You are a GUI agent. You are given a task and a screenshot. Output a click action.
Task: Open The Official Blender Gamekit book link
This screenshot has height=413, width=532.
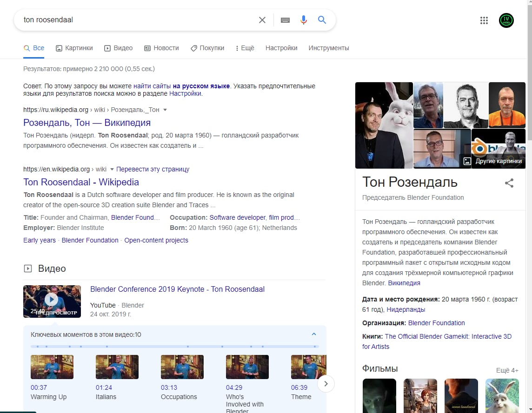437,341
